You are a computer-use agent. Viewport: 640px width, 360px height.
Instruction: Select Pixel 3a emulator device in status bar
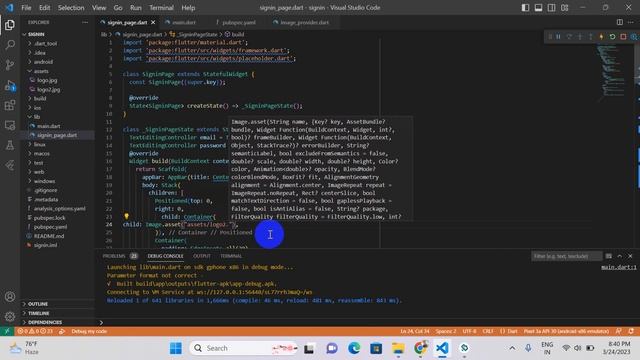[x=566, y=331]
